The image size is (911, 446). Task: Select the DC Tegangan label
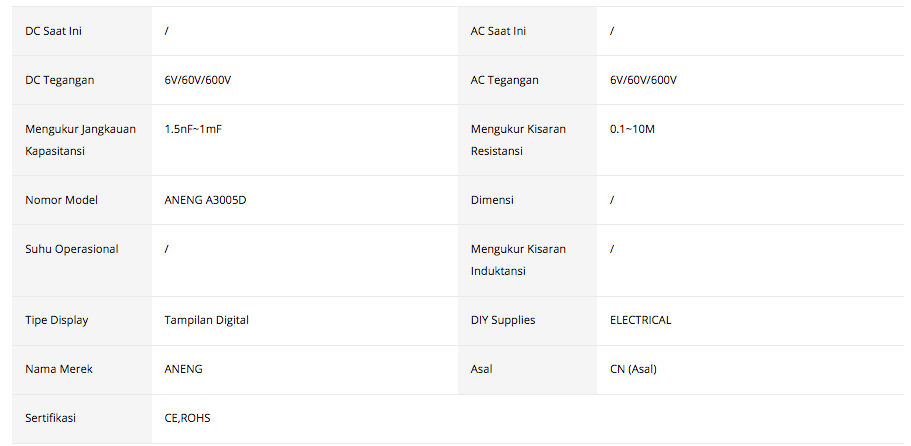[60, 80]
